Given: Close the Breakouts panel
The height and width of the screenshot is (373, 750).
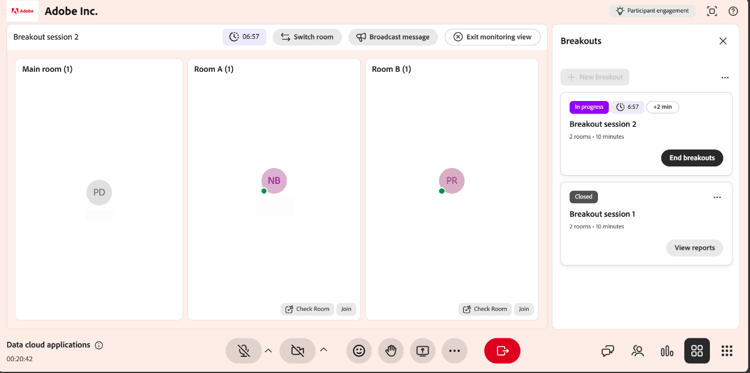Looking at the screenshot, I should 723,41.
